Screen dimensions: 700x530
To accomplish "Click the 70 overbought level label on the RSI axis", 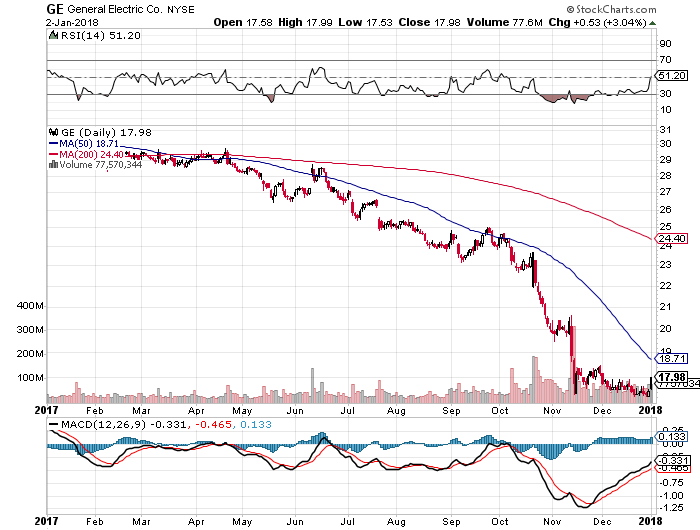I will point(666,59).
